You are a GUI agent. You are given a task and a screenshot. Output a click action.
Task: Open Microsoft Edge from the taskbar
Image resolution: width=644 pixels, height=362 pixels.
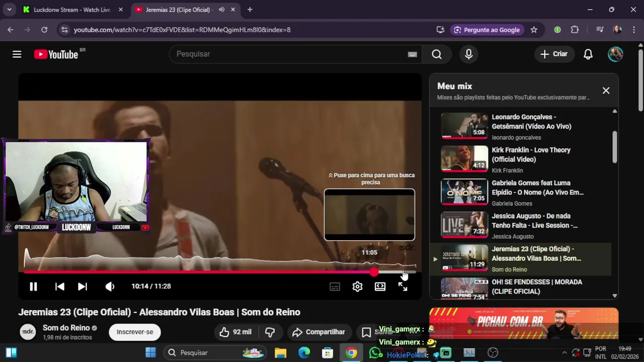(304, 352)
